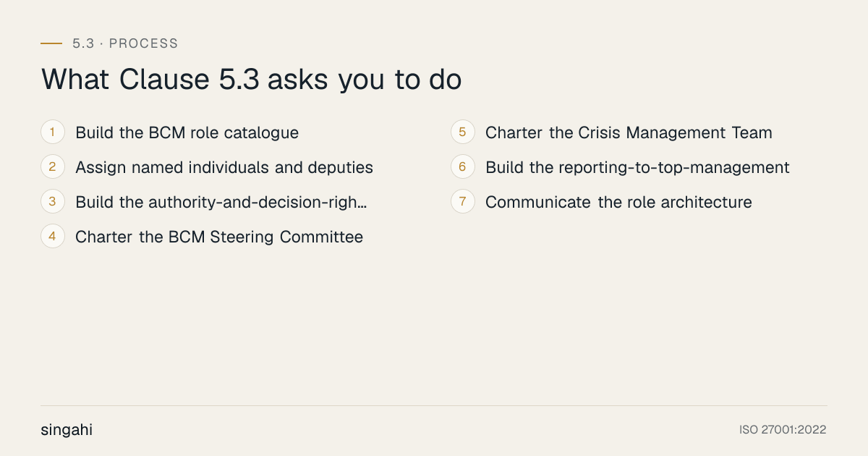Click the number 7 circle badge
868x456 pixels.
pyautogui.click(x=463, y=202)
